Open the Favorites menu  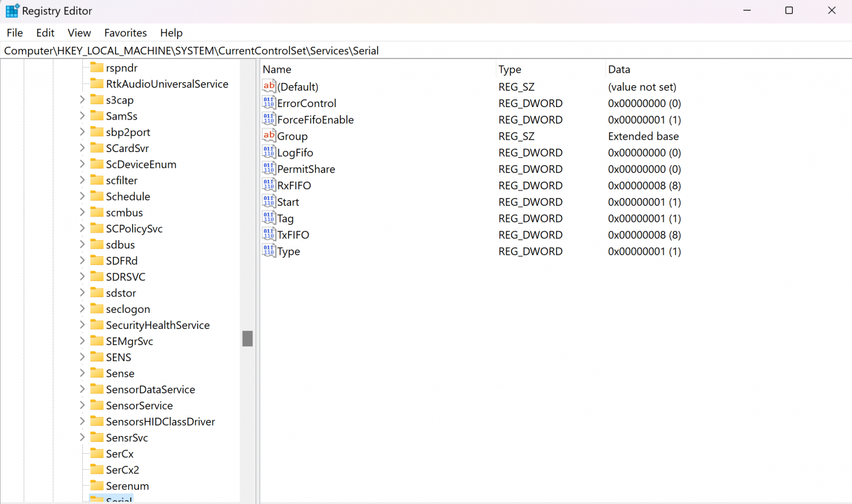(125, 33)
